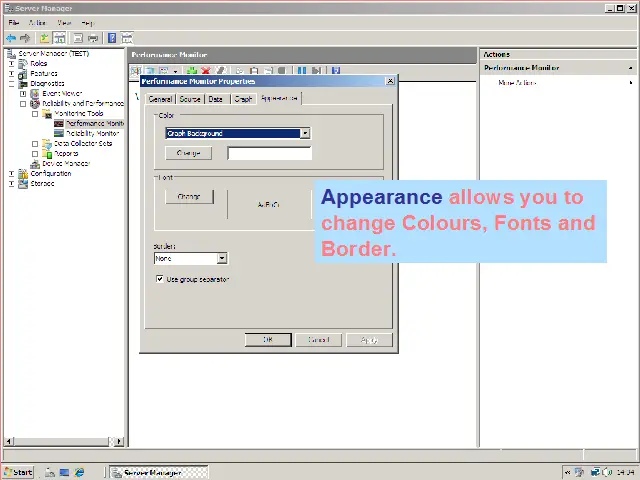Image resolution: width=640 pixels, height=480 pixels.
Task: Switch to the Graph tab
Action: 243,99
